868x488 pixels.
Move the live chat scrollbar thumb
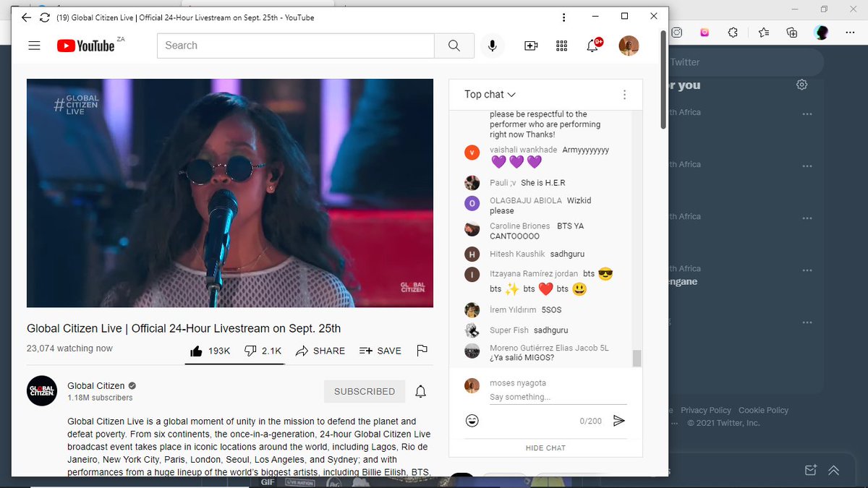click(x=637, y=359)
